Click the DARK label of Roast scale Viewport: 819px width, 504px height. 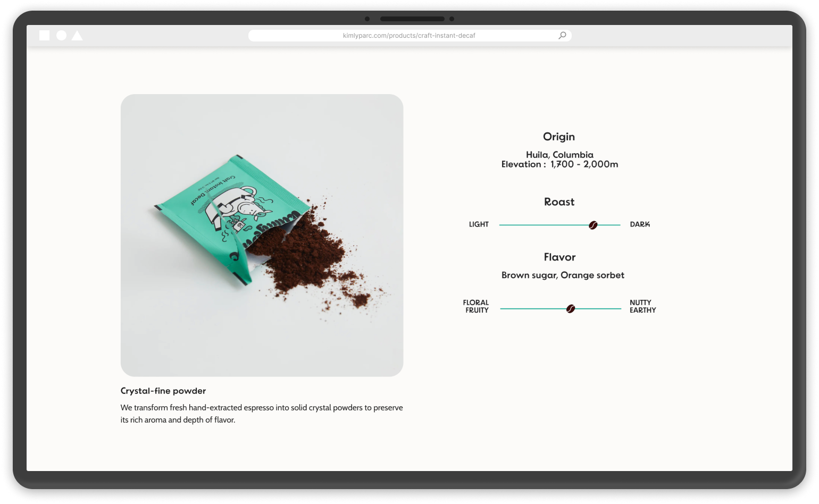640,224
